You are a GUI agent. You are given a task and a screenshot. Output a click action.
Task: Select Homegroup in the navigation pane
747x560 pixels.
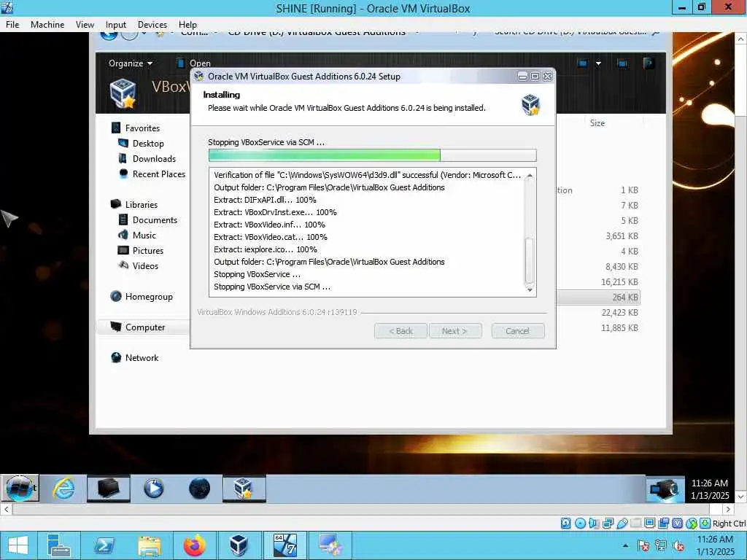149,297
